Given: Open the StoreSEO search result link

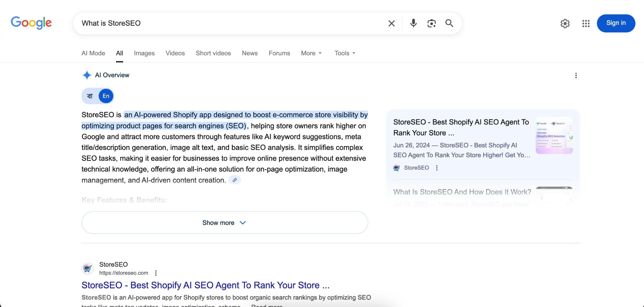Looking at the screenshot, I should 205,285.
